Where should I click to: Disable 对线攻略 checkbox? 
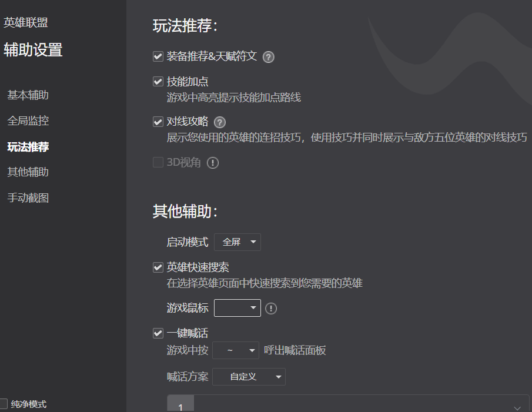pos(158,122)
